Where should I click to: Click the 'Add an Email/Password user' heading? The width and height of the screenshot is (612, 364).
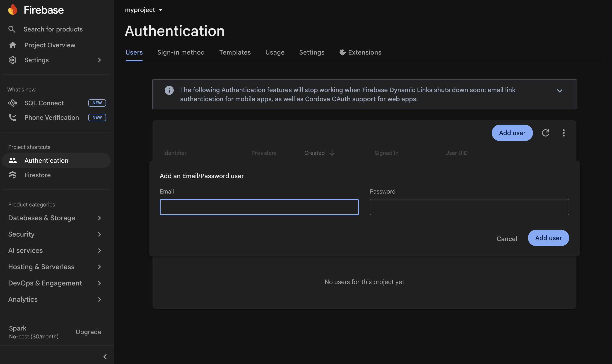pos(201,176)
